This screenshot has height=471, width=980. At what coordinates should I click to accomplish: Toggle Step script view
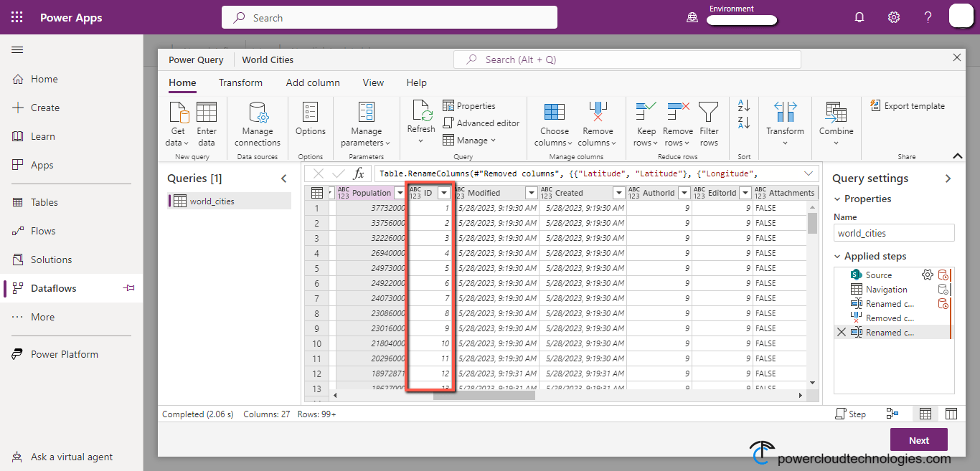(x=851, y=414)
